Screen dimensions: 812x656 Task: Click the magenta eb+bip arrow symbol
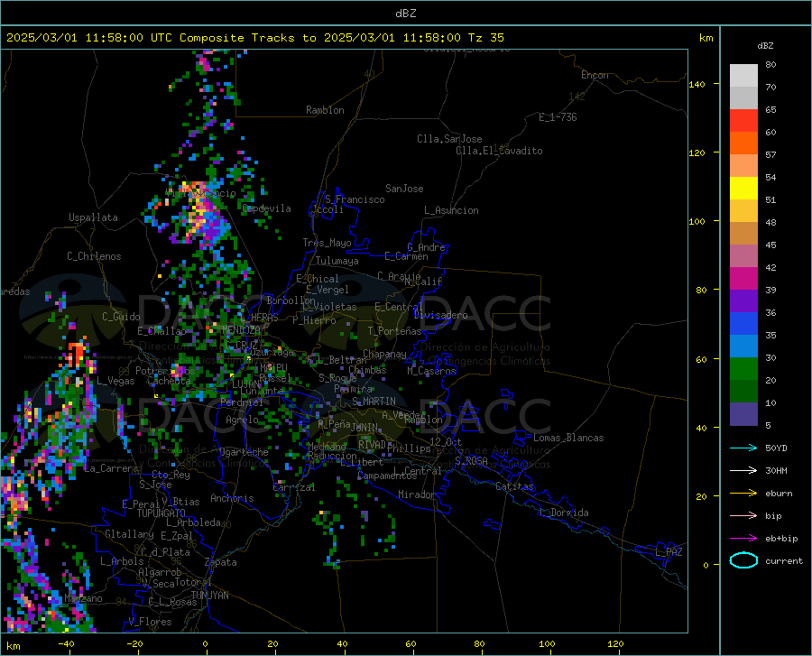[743, 539]
